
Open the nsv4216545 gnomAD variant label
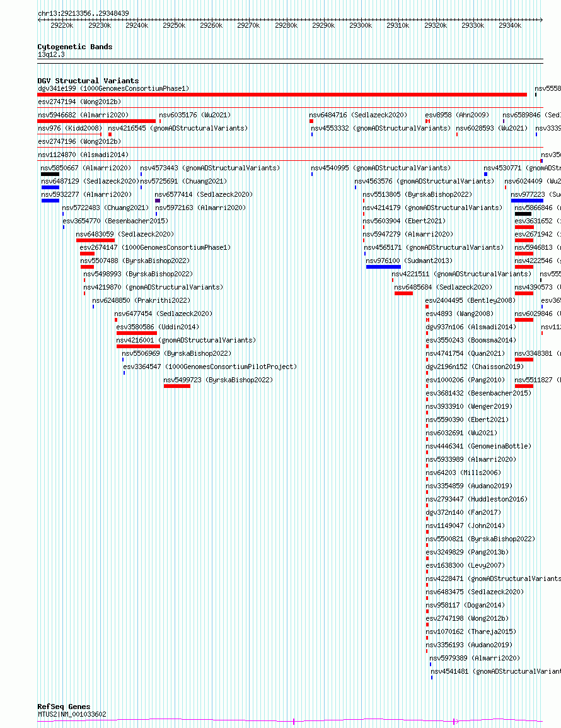click(x=178, y=128)
